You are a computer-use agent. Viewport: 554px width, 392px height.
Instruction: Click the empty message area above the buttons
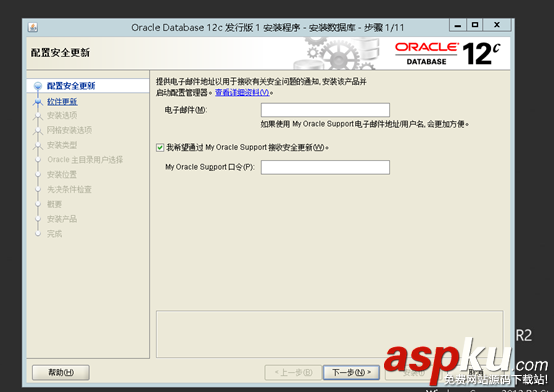pos(329,334)
